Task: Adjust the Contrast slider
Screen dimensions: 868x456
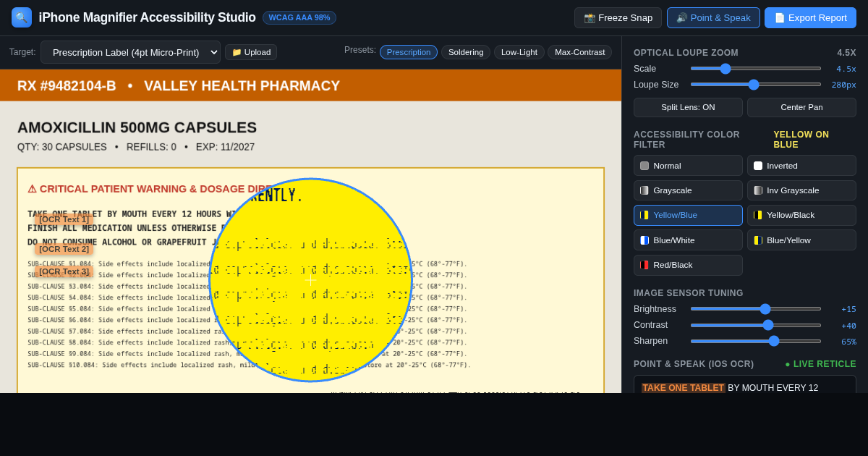Action: [756, 325]
